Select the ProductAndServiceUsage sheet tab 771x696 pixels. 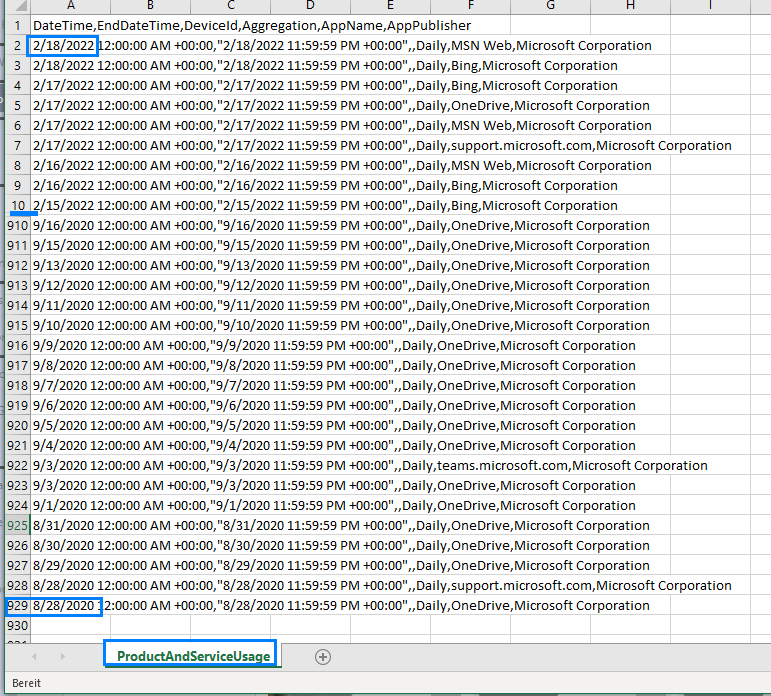(x=193, y=656)
